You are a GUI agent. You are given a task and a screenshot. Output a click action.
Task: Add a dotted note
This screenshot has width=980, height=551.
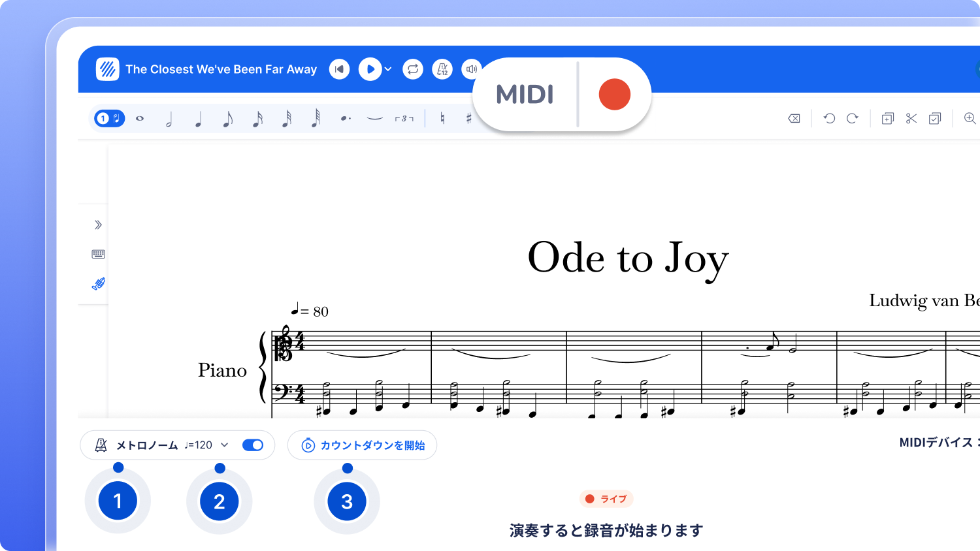pos(346,119)
